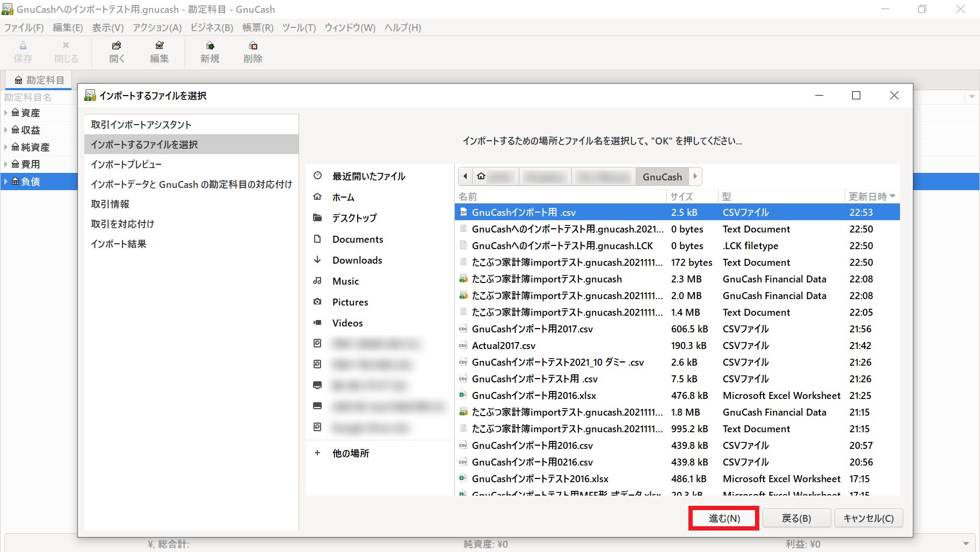This screenshot has height=552, width=980.
Task: Select the .LCK filetype file row
Action: tap(677, 245)
